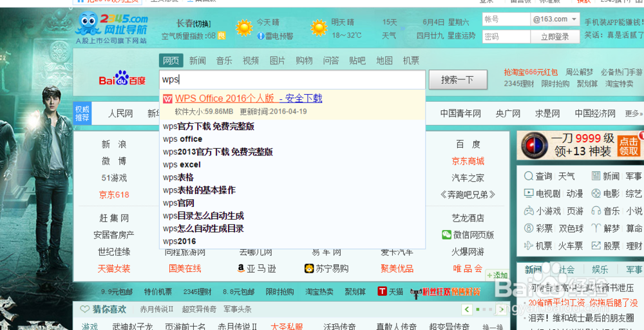Click the red Tmall T icon
The image size is (644, 330).
point(382,292)
